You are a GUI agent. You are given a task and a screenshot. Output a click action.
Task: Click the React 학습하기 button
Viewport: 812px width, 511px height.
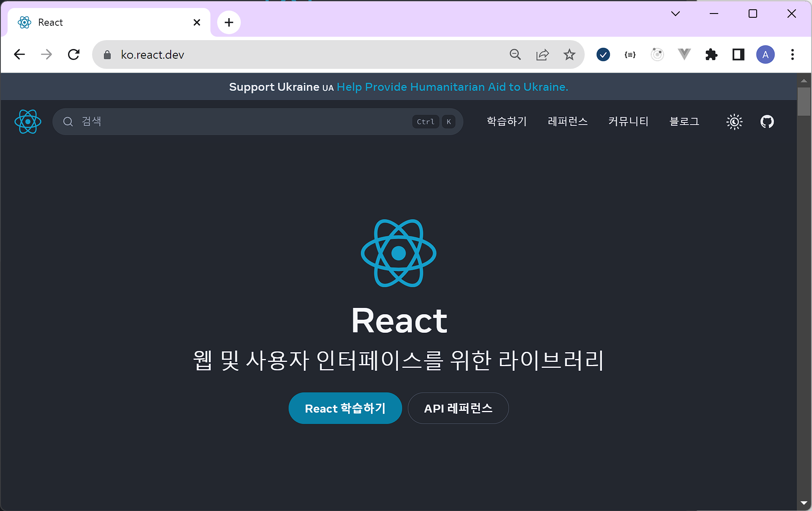point(345,408)
